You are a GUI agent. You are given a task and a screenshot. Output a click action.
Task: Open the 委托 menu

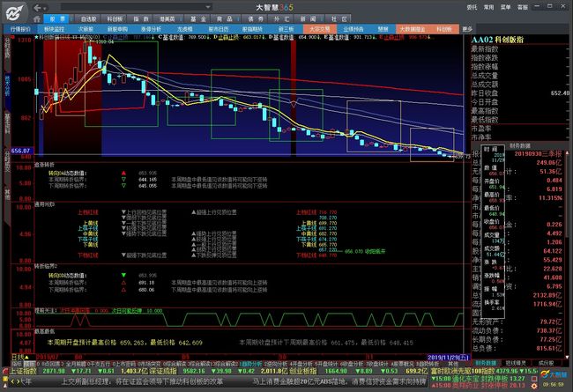pyautogui.click(x=473, y=7)
